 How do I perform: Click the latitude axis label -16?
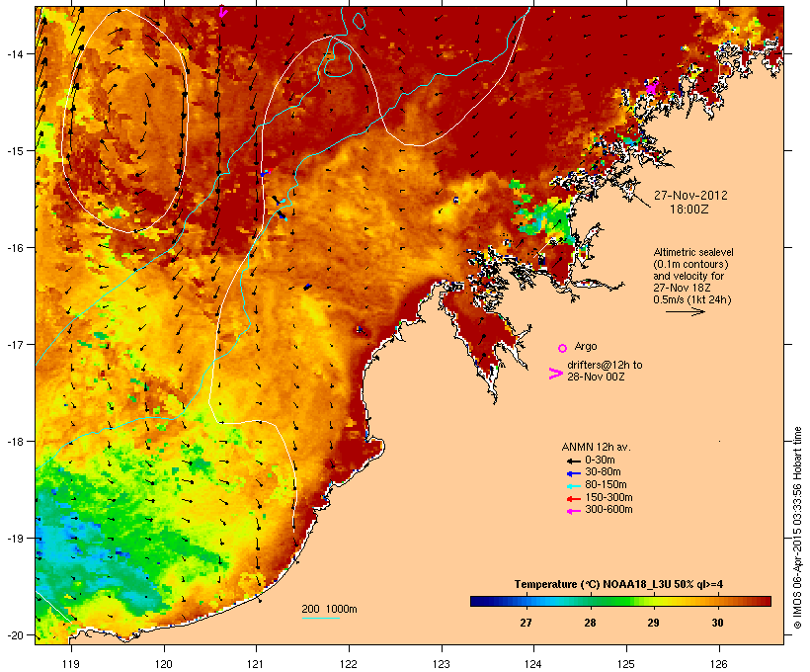[x=15, y=248]
